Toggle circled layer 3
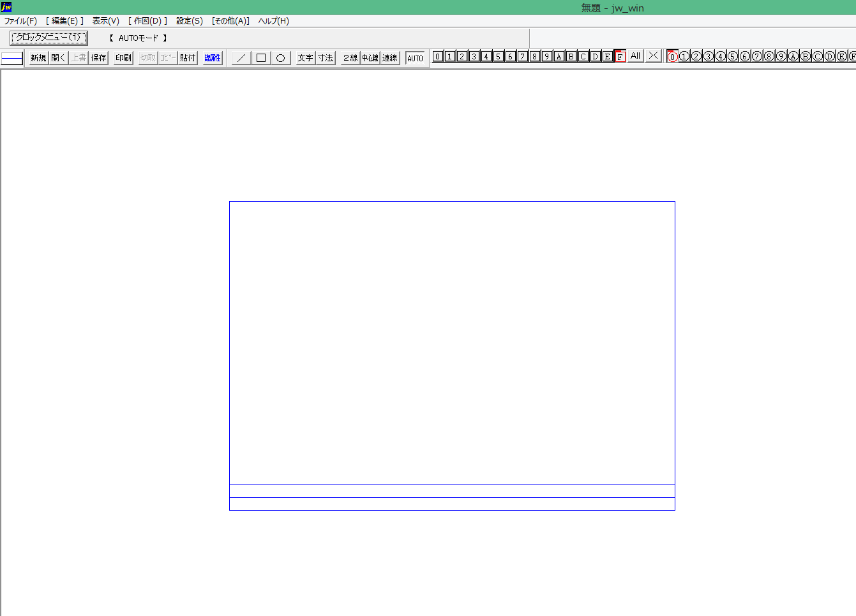The height and width of the screenshot is (616, 856). point(709,56)
